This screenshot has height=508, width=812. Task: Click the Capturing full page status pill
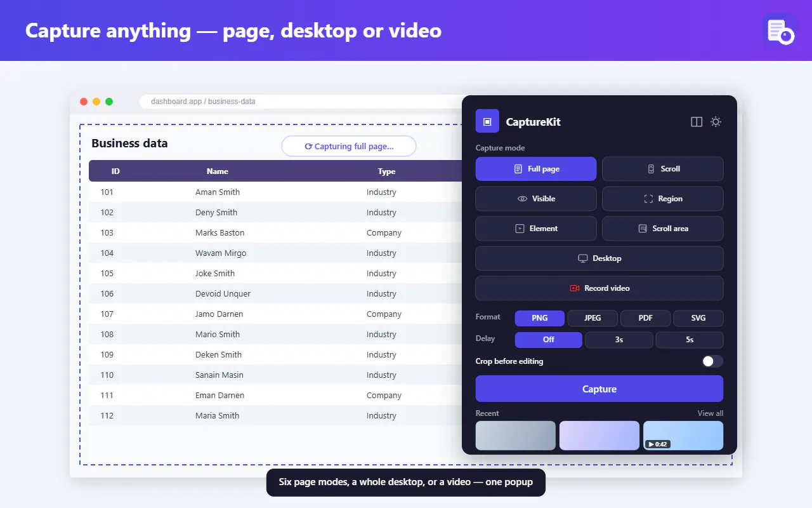[349, 146]
